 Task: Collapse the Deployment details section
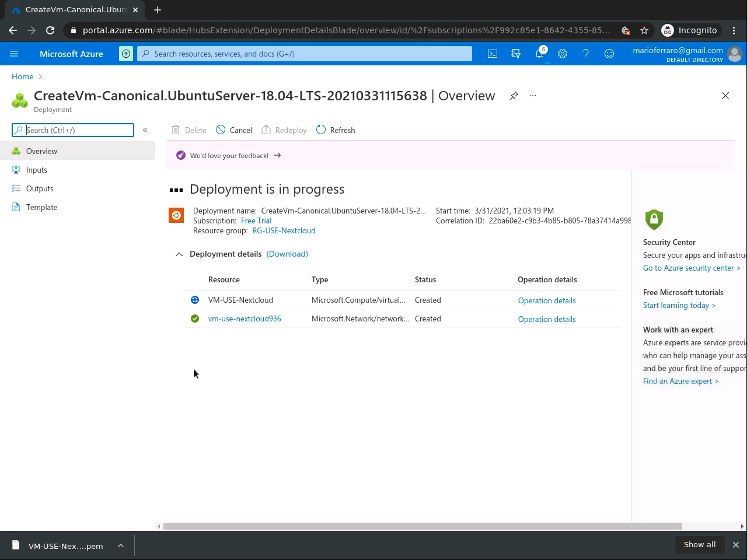coord(179,254)
